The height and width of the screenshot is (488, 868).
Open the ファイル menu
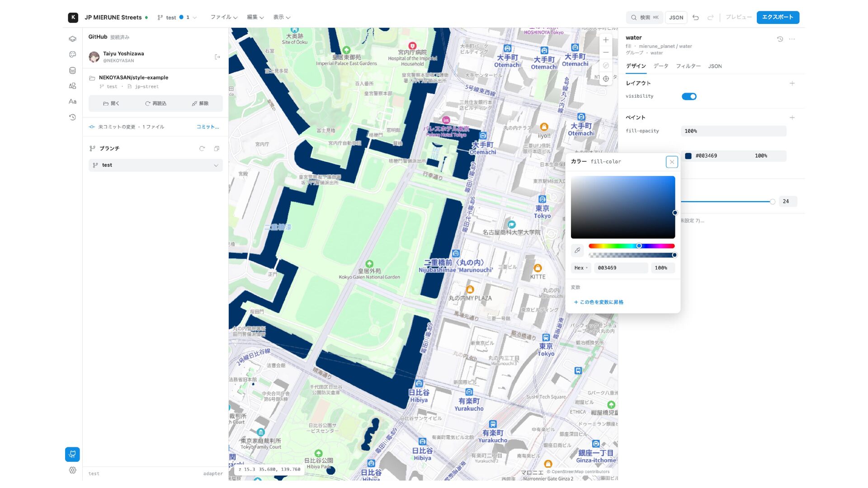click(x=224, y=17)
